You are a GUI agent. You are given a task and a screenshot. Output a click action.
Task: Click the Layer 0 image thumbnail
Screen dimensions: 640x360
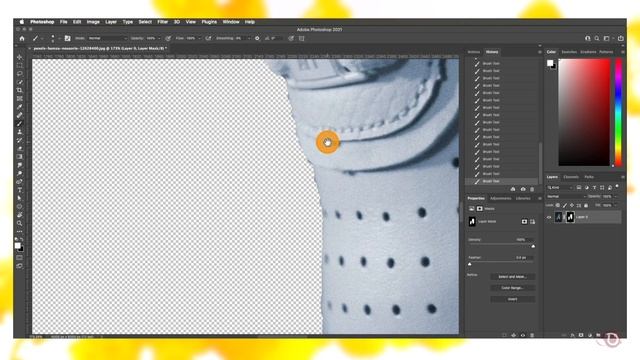point(558,218)
